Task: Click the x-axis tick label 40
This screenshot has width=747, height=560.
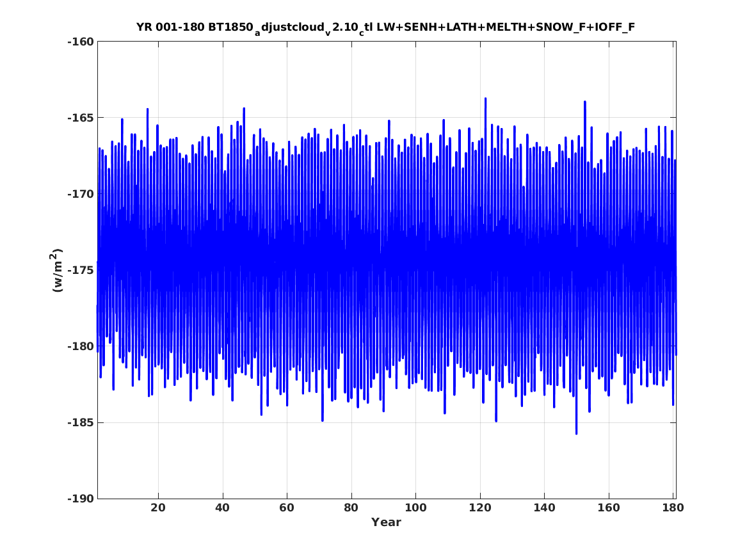Action: tap(223, 508)
